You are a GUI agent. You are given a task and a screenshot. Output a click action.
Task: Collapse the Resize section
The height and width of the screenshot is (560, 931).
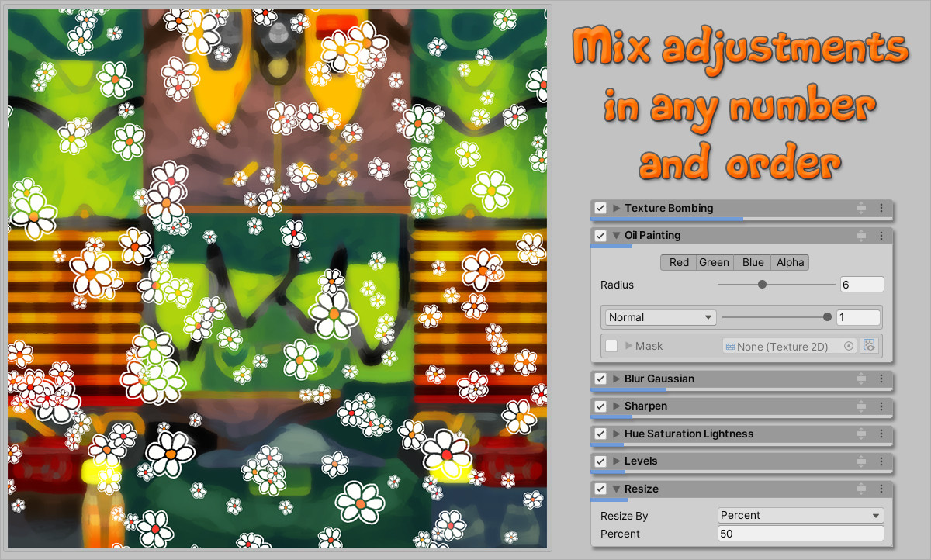point(617,489)
